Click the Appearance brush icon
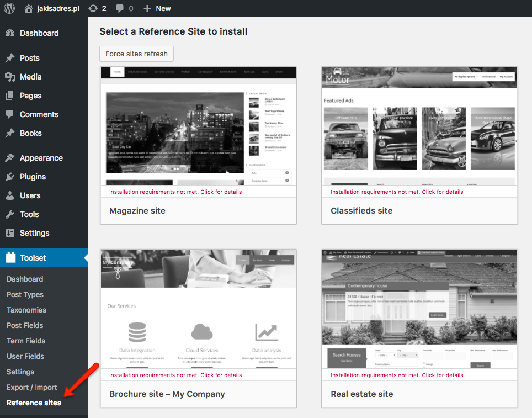This screenshot has height=418, width=532. [x=10, y=158]
